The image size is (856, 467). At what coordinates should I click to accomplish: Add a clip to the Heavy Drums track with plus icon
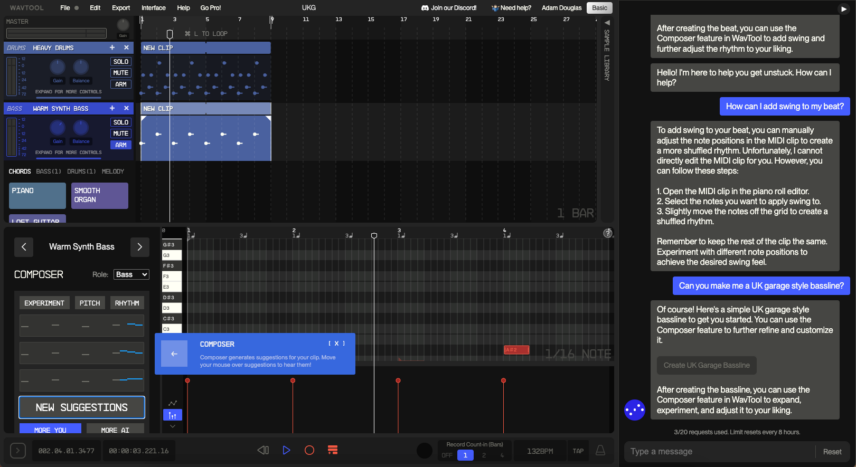pyautogui.click(x=112, y=48)
